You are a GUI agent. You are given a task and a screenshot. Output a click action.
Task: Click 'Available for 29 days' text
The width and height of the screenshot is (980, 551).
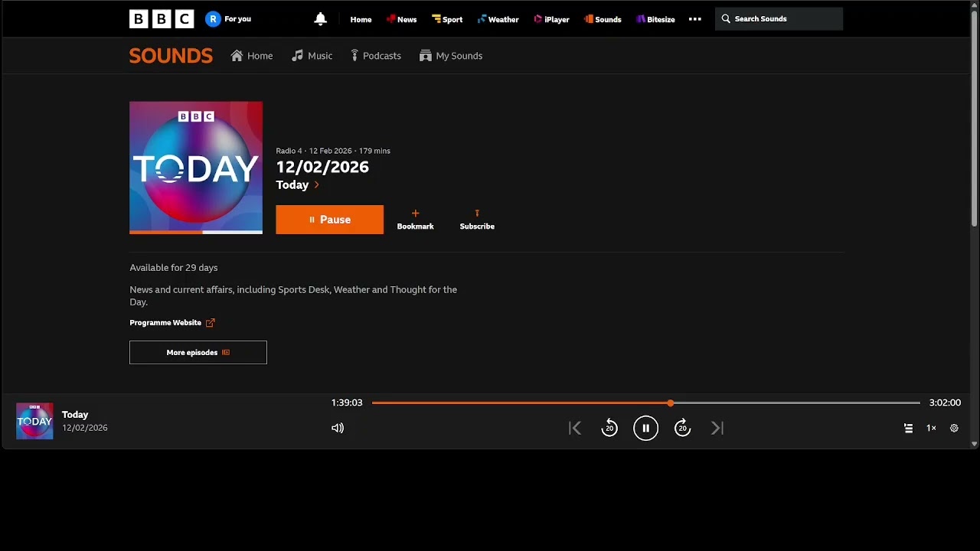click(x=174, y=268)
